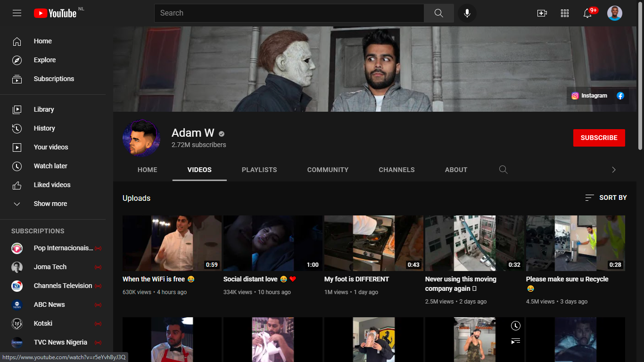Open 'My foot is DIFFERENT' title
This screenshot has width=644, height=362.
[x=357, y=279]
